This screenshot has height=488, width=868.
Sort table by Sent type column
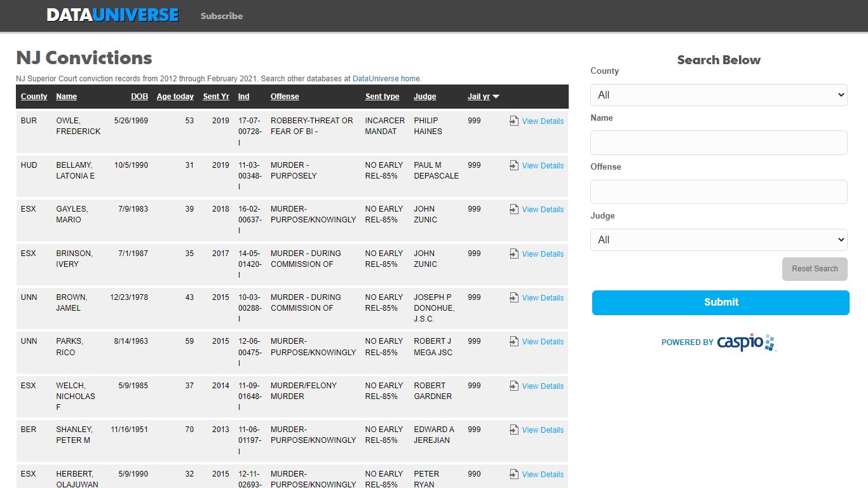(x=383, y=97)
